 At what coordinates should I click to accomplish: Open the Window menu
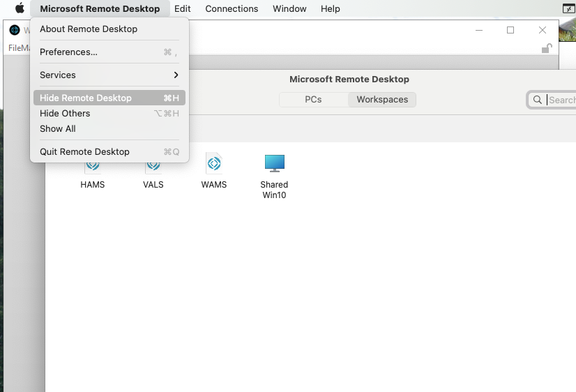289,8
